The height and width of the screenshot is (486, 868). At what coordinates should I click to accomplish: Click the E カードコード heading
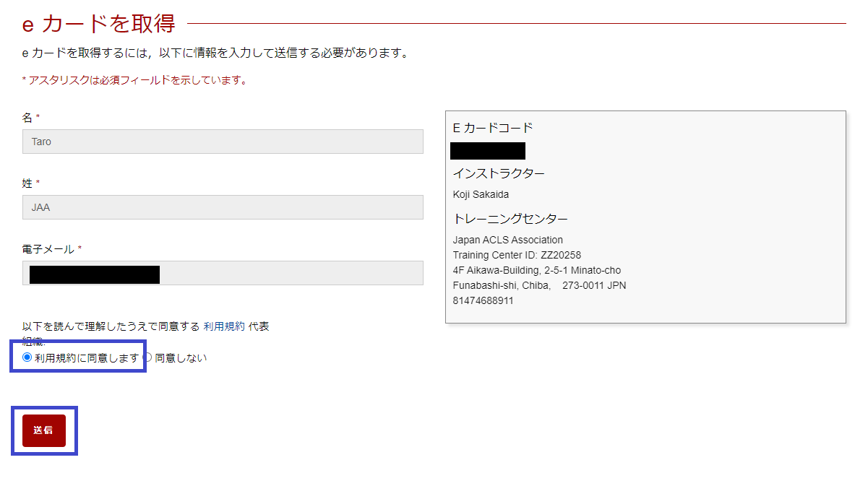[x=493, y=128]
